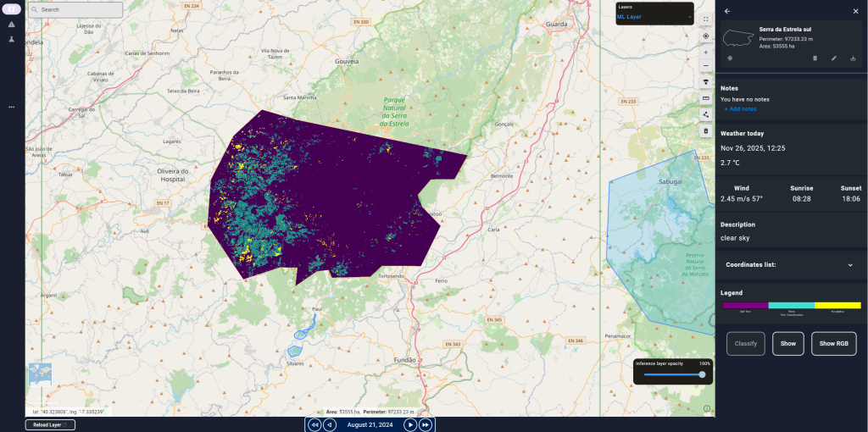Edit the Serra da Estrela sul area
The width and height of the screenshot is (868, 432).
[x=834, y=58]
